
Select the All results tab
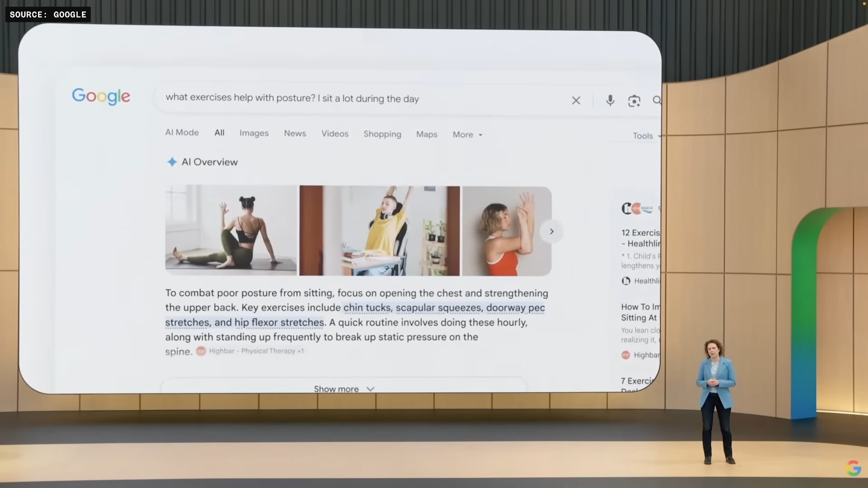pos(219,132)
